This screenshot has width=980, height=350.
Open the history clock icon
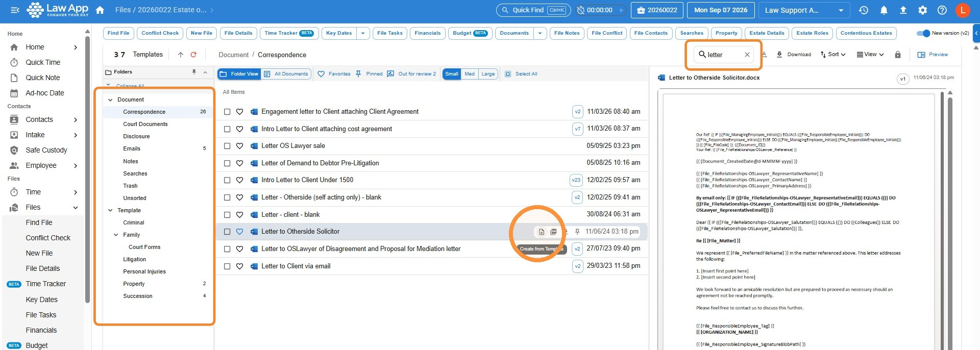(x=864, y=10)
